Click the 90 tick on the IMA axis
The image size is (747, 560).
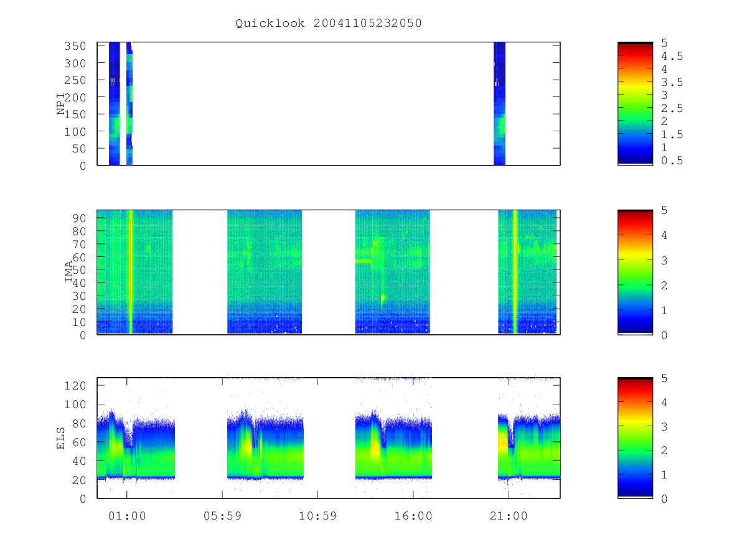click(x=83, y=218)
